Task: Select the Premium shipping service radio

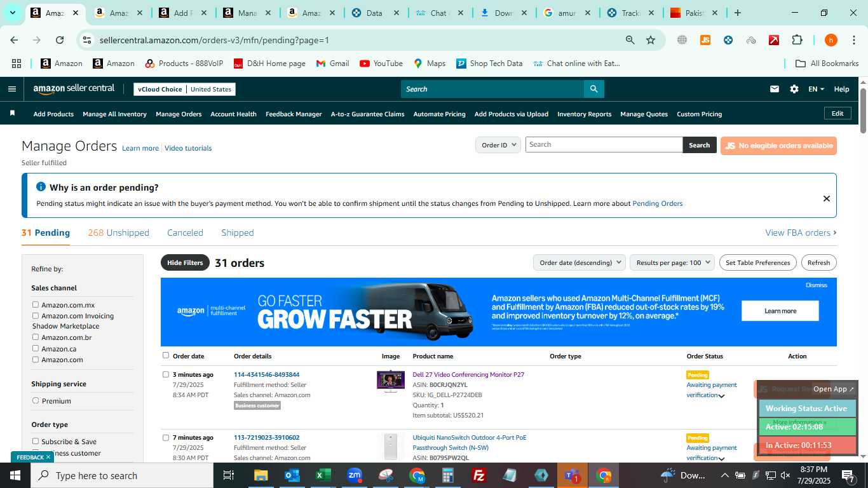Action: [36, 401]
